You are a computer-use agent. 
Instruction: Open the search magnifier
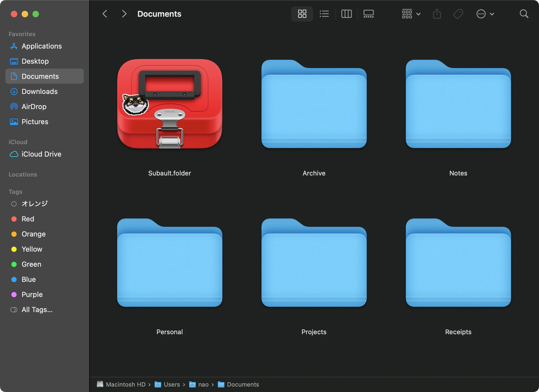524,14
